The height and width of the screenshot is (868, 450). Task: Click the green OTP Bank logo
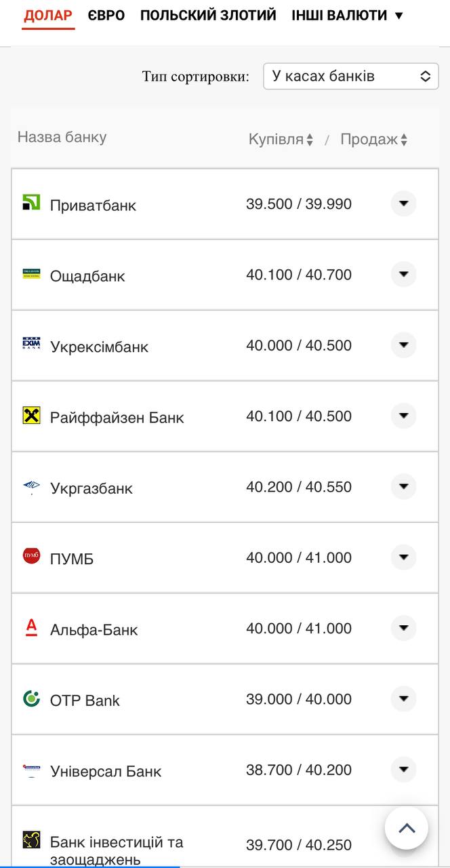(x=31, y=698)
